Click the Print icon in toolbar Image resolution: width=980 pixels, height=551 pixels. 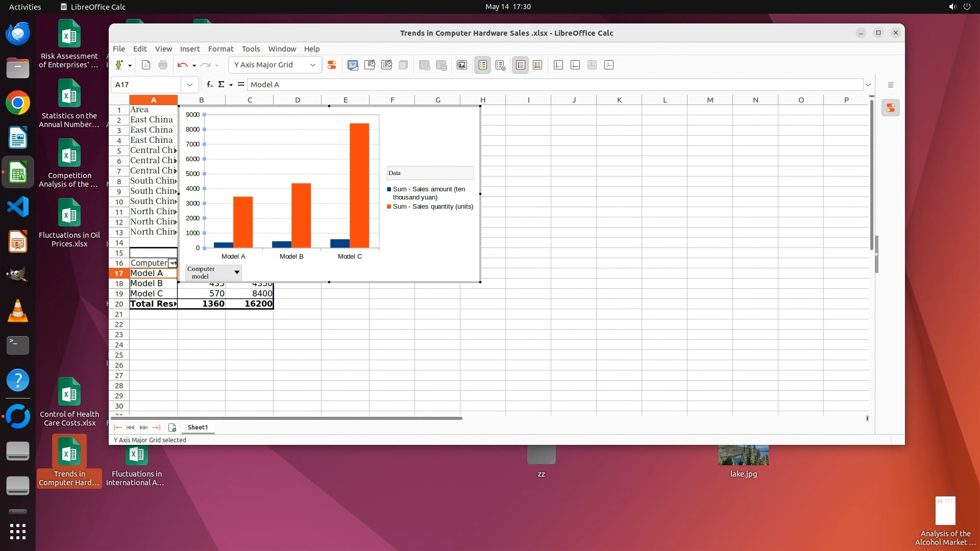point(163,65)
